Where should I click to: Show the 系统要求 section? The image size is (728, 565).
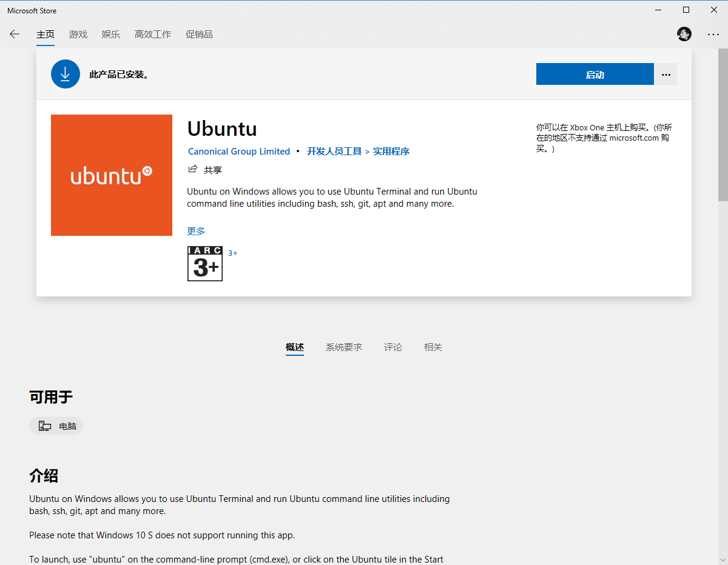344,347
